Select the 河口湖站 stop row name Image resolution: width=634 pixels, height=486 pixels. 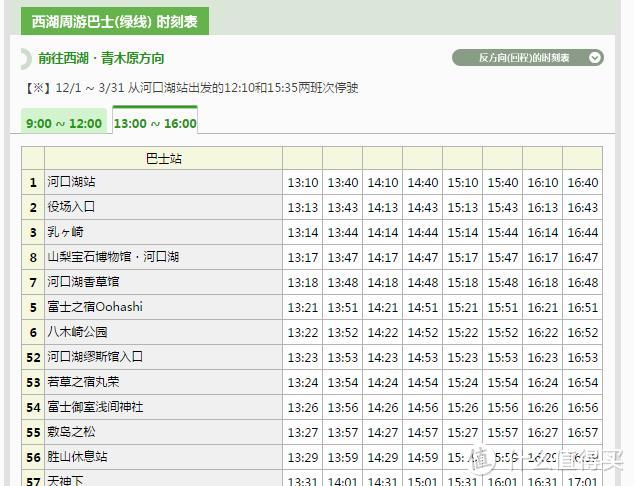tap(71, 182)
